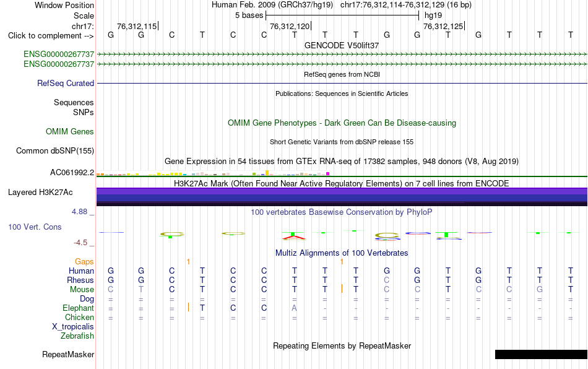Click the hg19 scale label

(x=433, y=15)
